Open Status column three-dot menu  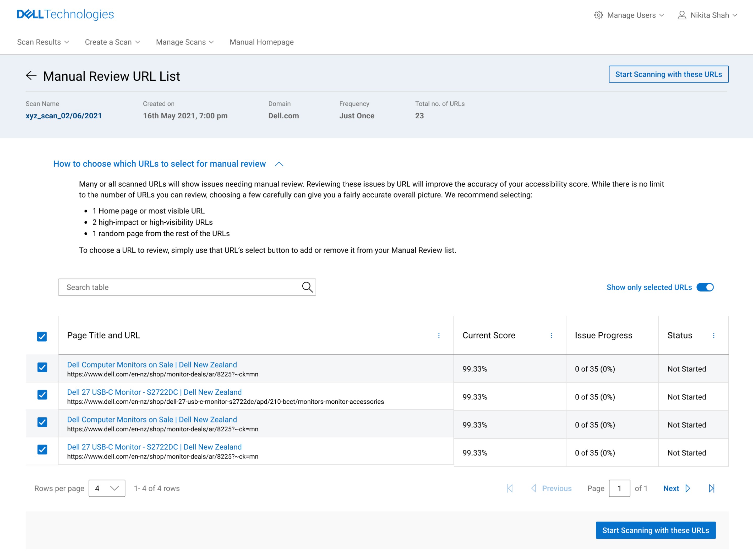coord(713,336)
